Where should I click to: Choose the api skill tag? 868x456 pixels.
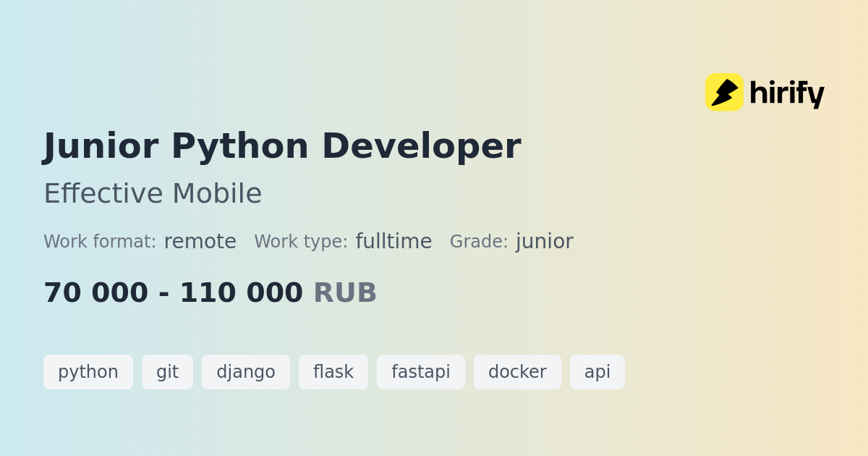[597, 372]
